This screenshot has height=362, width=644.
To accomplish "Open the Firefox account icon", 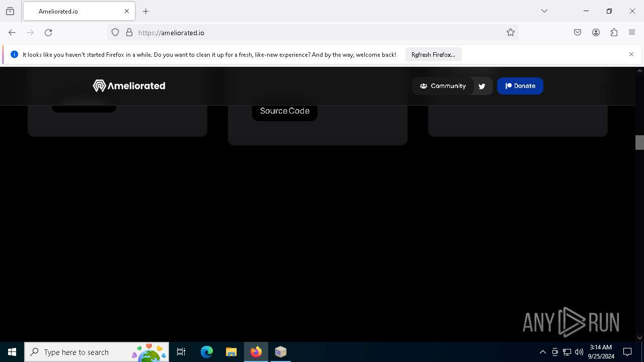I will 596,33.
